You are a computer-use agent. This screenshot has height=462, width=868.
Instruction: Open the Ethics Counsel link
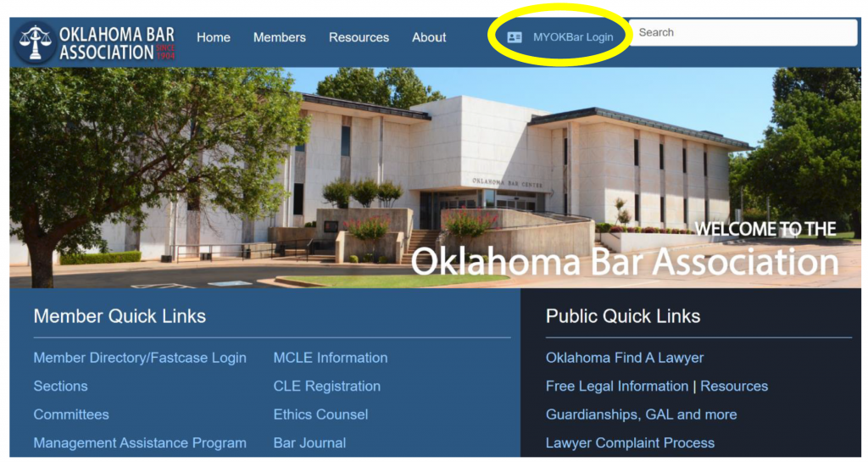(x=320, y=415)
